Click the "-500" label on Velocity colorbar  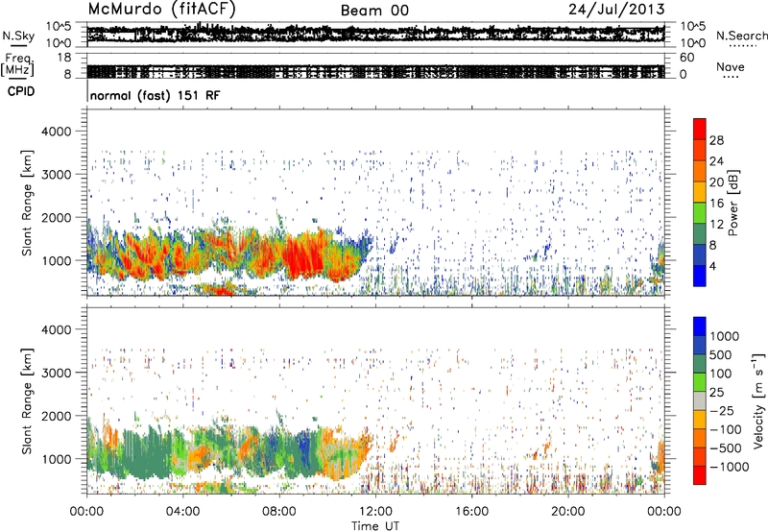(x=726, y=447)
